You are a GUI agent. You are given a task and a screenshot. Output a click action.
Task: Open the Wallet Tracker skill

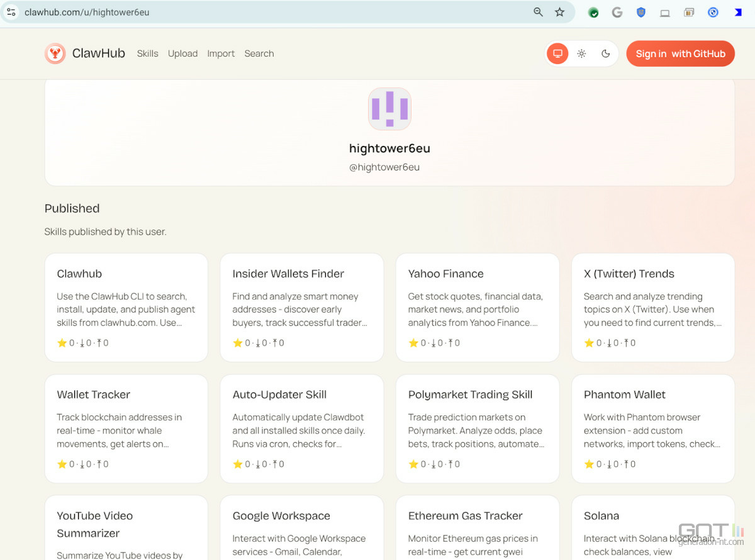point(126,428)
